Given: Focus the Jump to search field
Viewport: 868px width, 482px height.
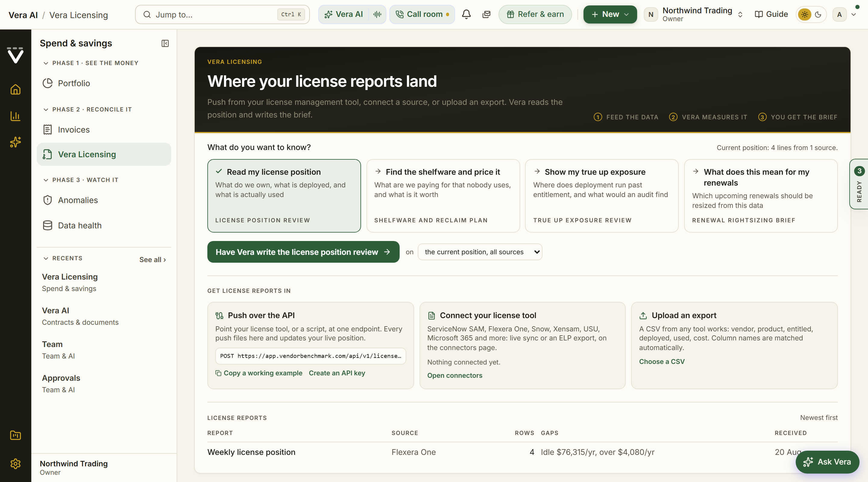Looking at the screenshot, I should click(x=222, y=14).
